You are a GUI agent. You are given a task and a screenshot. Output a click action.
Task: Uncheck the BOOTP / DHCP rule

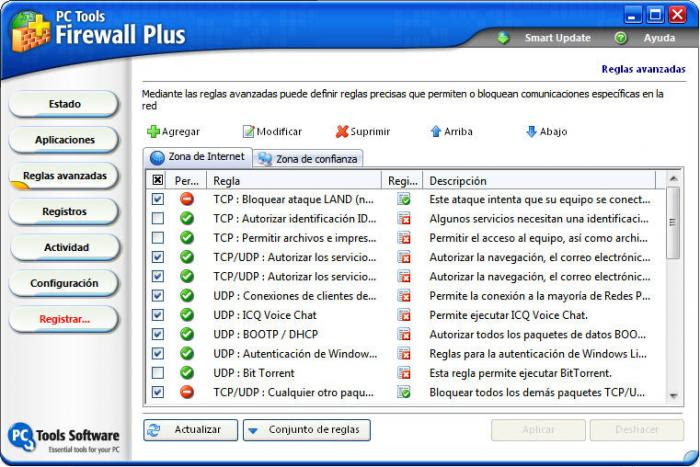(x=158, y=334)
